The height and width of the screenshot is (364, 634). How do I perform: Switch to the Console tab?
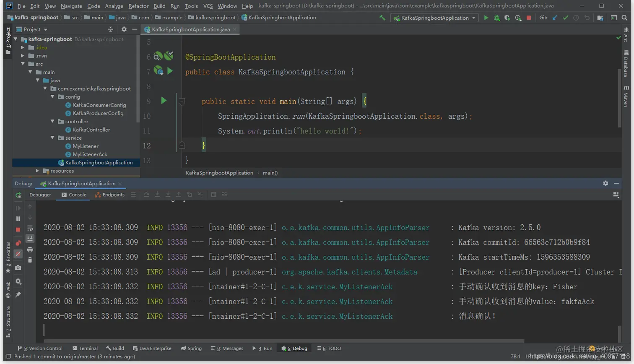point(74,195)
